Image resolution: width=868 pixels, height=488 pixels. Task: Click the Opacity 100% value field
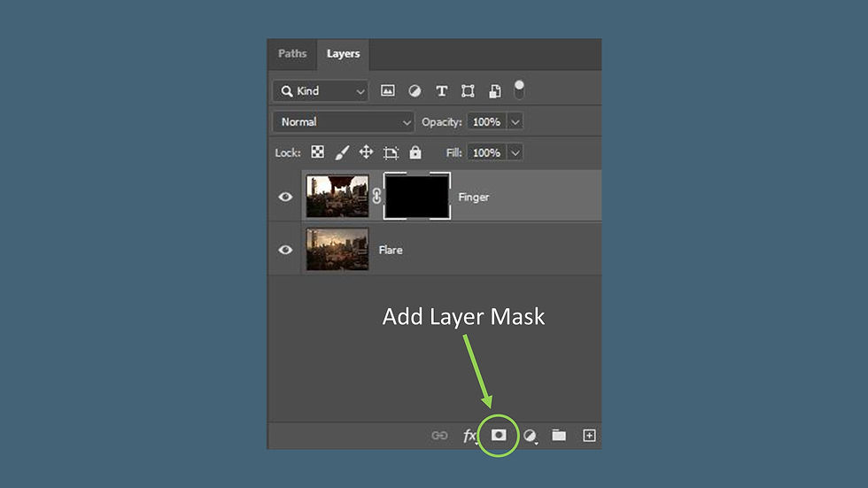coord(486,121)
